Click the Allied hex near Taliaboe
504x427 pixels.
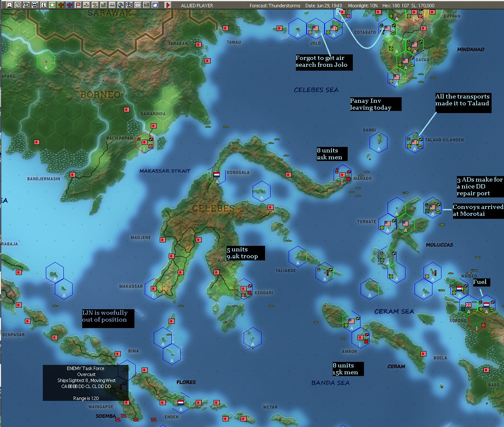tap(298, 256)
